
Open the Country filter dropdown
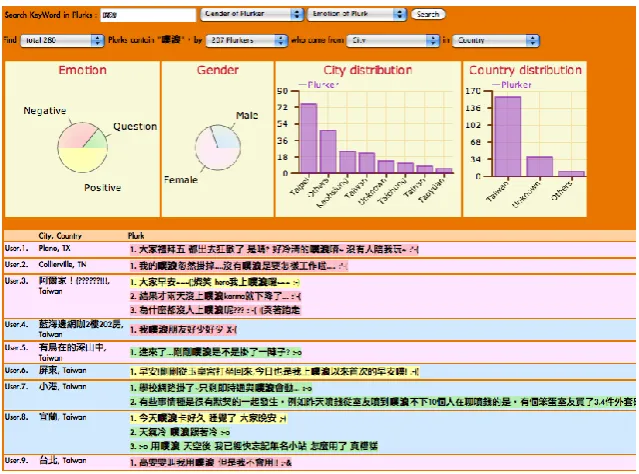[496, 40]
